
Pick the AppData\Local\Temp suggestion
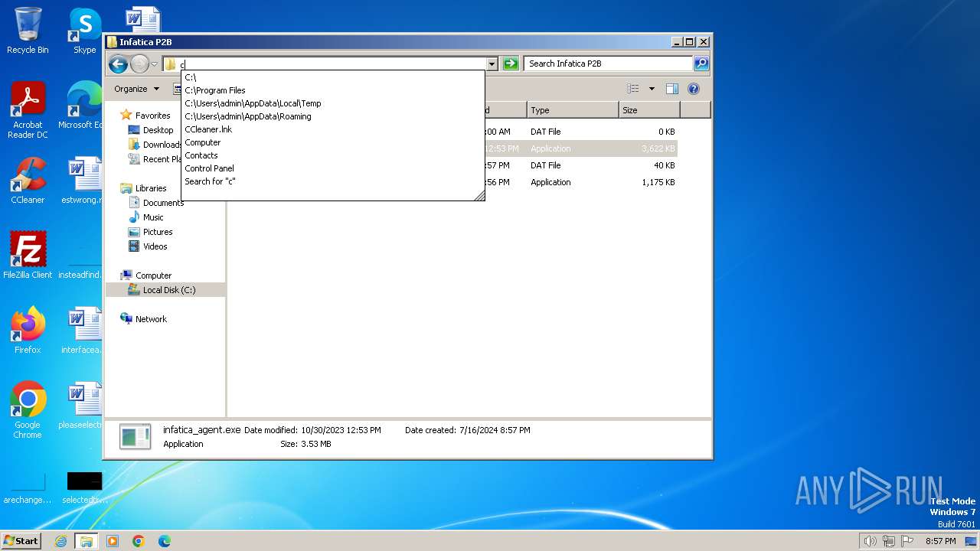click(333, 103)
